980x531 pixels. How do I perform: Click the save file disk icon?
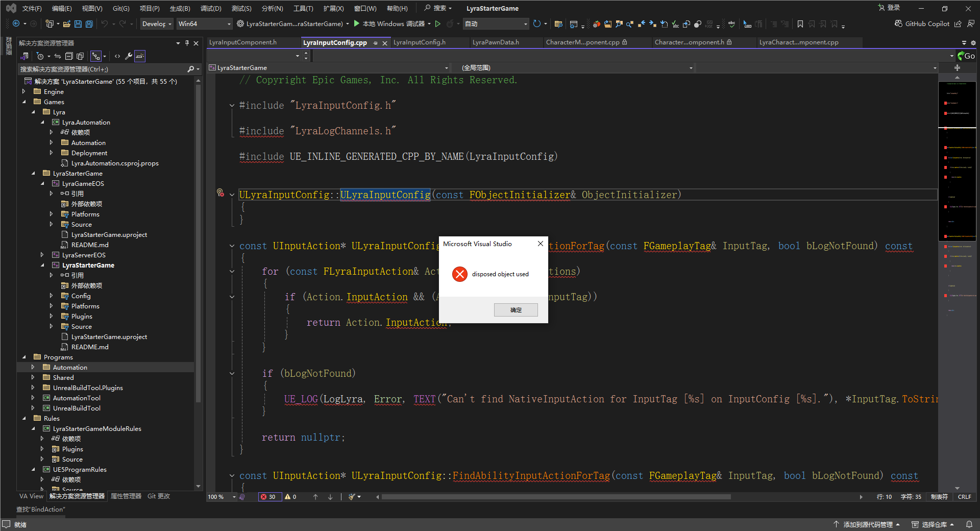point(78,23)
